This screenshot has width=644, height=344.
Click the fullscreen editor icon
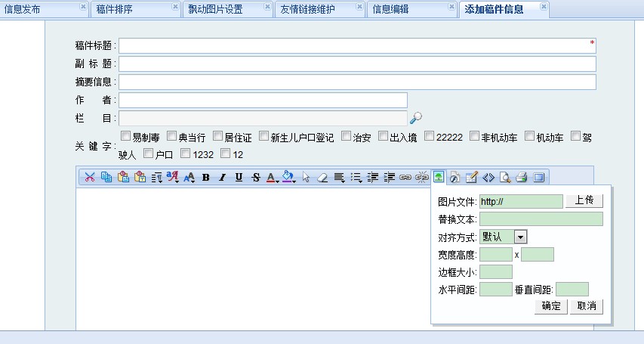tap(538, 178)
